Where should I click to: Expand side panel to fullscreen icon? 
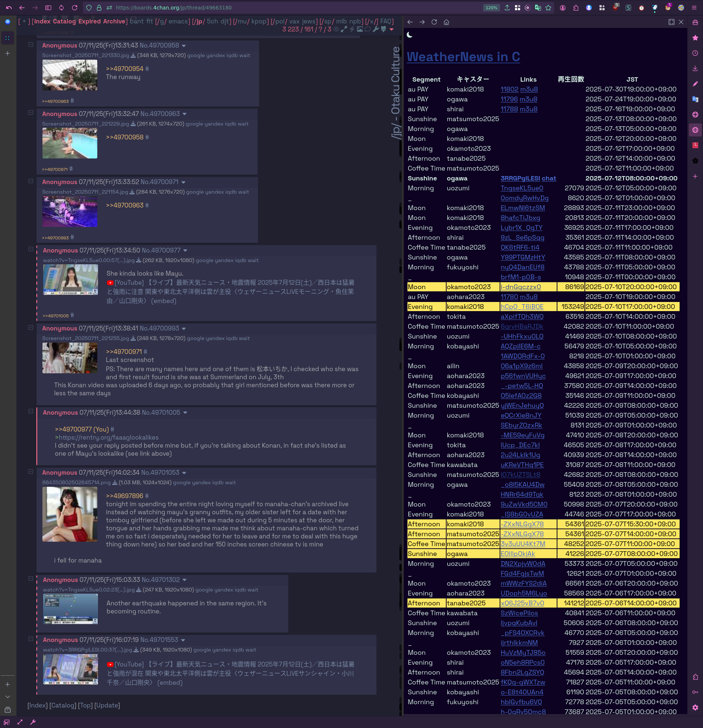(x=671, y=22)
